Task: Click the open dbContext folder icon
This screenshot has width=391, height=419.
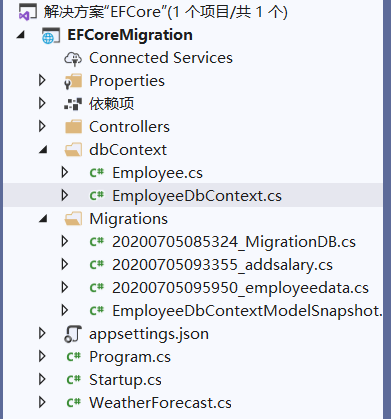Action: click(73, 150)
